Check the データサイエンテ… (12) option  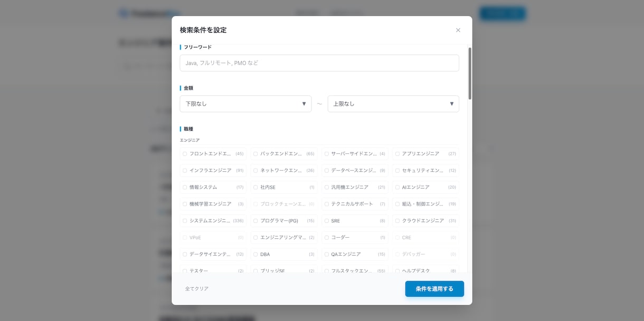click(185, 254)
